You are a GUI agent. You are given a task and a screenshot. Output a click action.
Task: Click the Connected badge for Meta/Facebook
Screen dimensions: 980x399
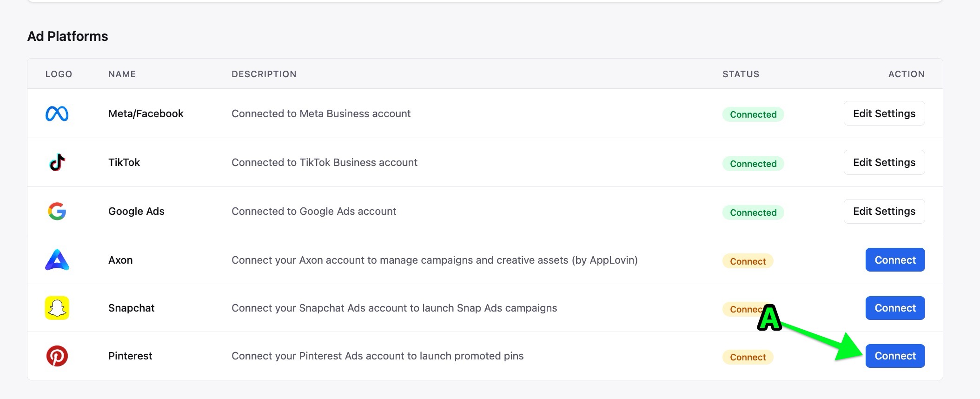click(753, 114)
